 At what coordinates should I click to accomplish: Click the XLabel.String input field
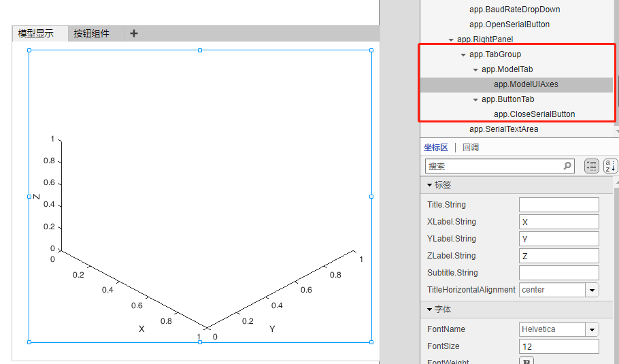pyautogui.click(x=558, y=222)
